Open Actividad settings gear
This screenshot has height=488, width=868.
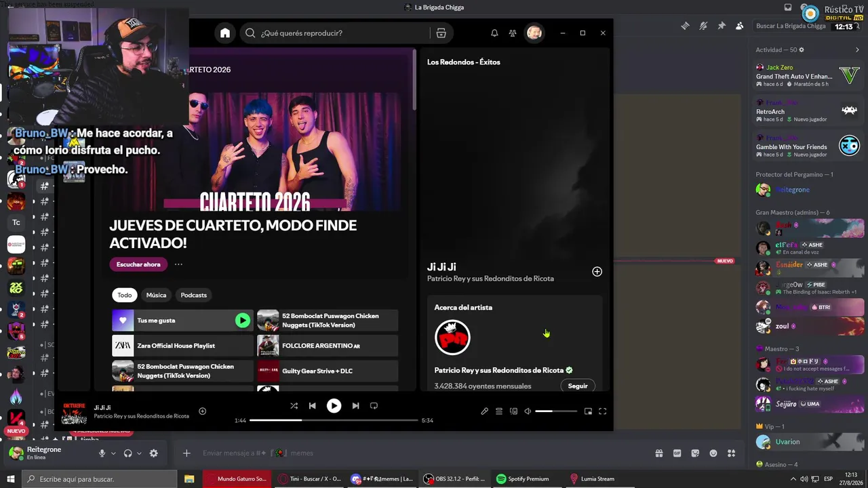pyautogui.click(x=802, y=50)
